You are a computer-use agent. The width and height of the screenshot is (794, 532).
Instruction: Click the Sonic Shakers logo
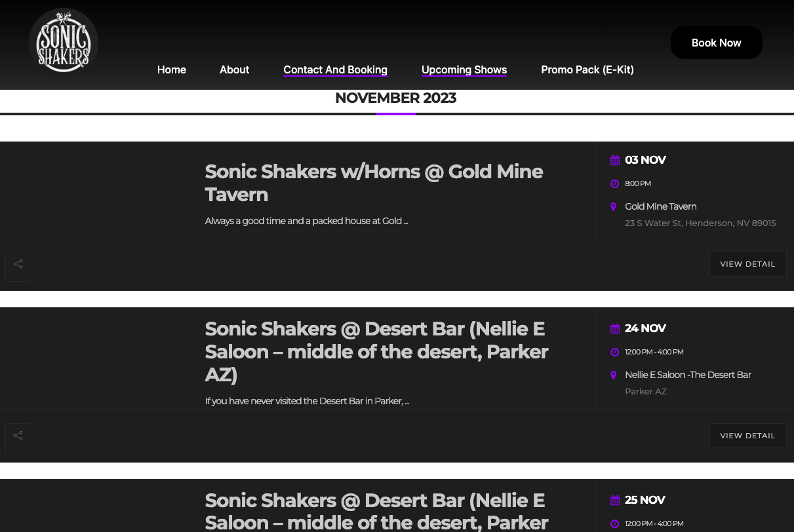tap(64, 43)
